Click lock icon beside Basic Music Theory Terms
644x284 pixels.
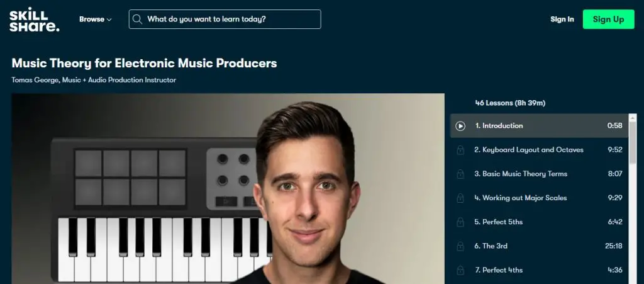pos(460,174)
